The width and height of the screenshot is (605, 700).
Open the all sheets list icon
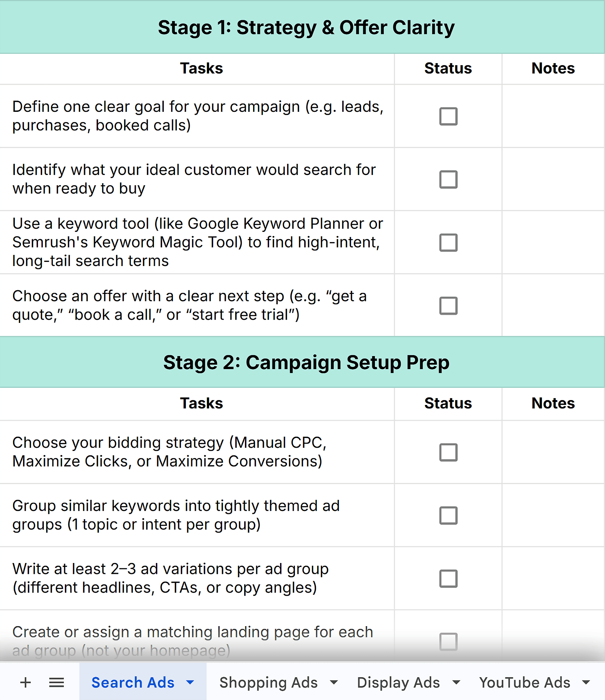[56, 682]
